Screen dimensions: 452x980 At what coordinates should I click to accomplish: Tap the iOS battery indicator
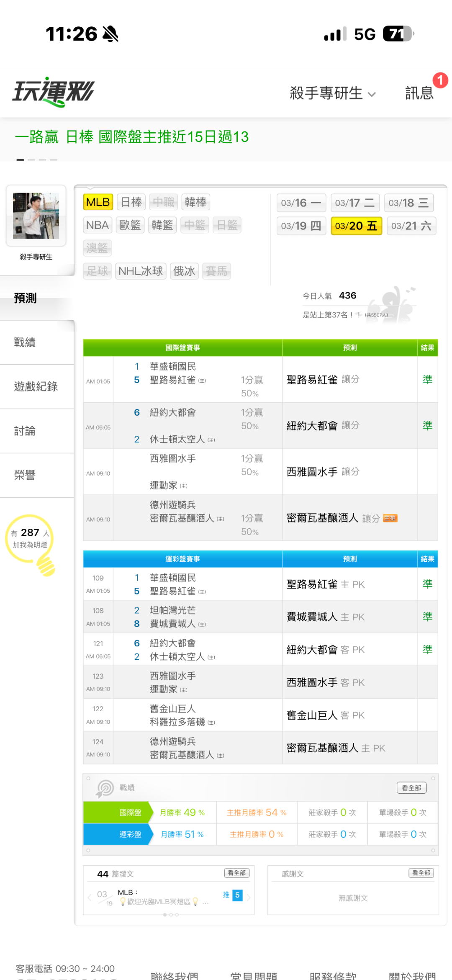pos(398,34)
